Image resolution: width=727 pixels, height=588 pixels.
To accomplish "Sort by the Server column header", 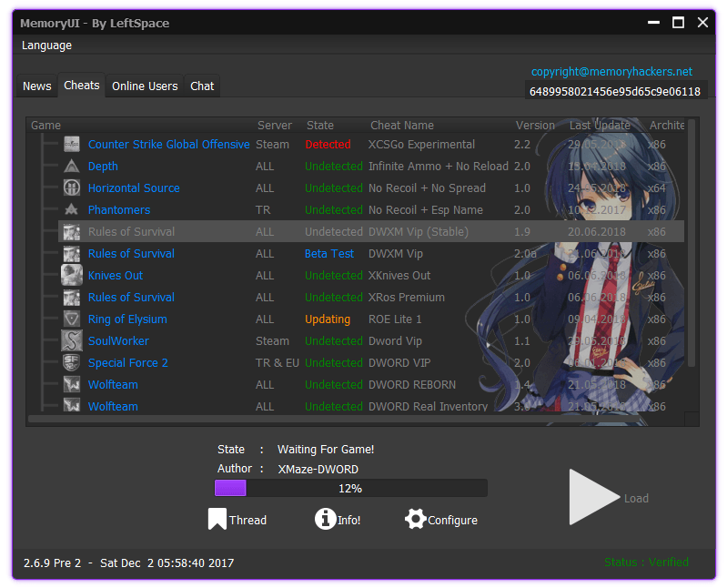I will (275, 126).
